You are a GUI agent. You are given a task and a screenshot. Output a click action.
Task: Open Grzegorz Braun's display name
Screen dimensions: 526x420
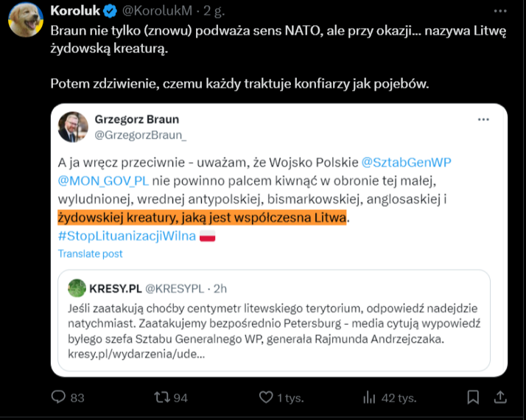pyautogui.click(x=137, y=119)
